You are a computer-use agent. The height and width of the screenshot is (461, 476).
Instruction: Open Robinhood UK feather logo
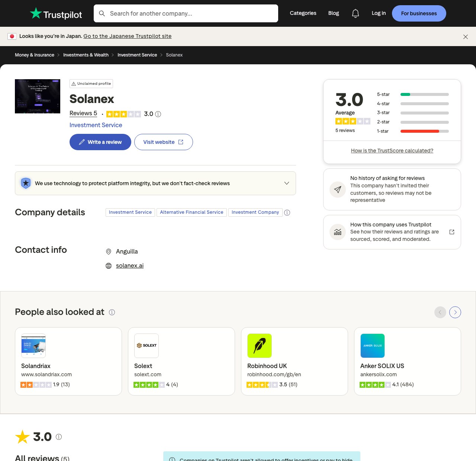click(x=260, y=346)
